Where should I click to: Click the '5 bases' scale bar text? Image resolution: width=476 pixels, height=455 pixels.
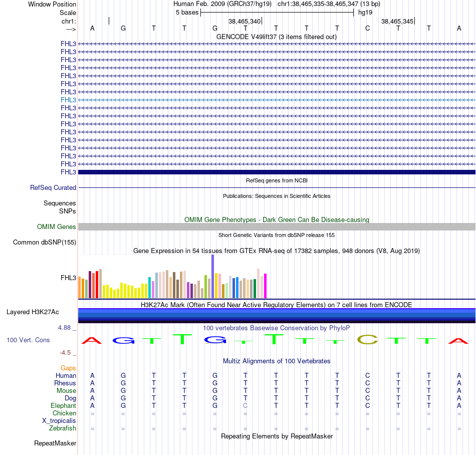coord(187,13)
